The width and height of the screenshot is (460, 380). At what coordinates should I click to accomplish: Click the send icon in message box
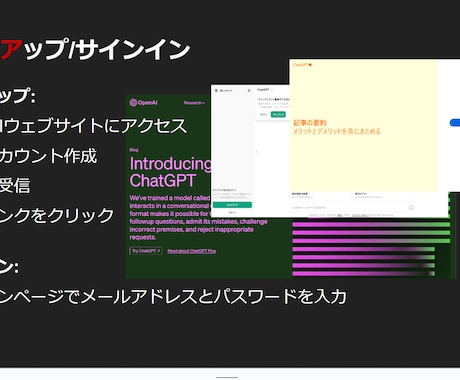pos(411,208)
